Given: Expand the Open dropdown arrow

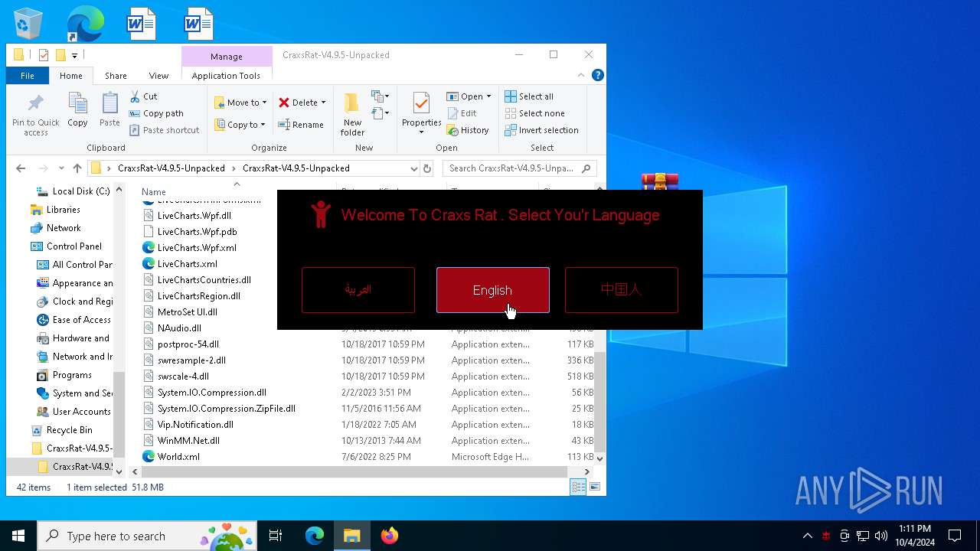Looking at the screenshot, I should tap(488, 96).
